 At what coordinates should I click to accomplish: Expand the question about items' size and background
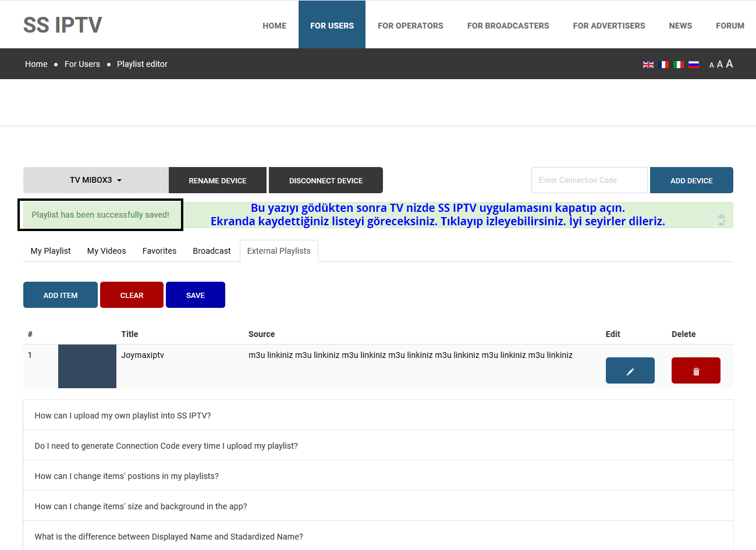[x=141, y=506]
